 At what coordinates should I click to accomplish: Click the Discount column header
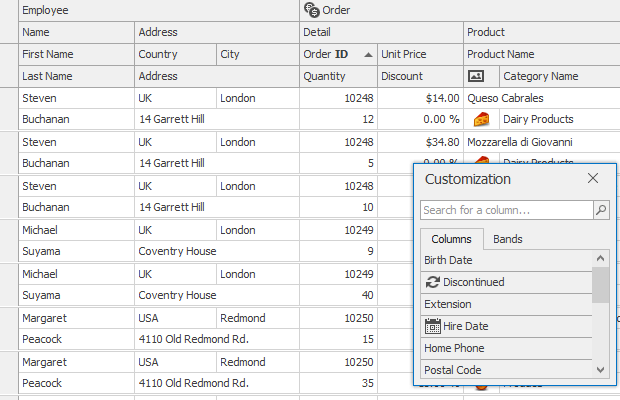tap(420, 76)
